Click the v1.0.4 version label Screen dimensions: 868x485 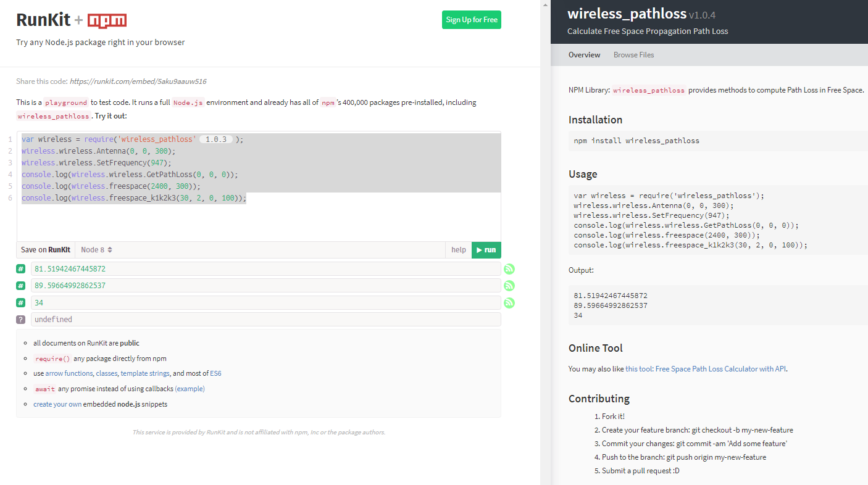point(702,15)
